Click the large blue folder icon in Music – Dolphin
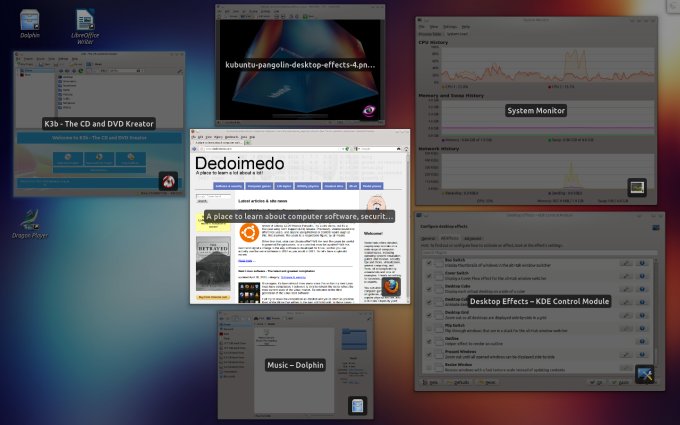680x425 pixels. tap(354, 339)
